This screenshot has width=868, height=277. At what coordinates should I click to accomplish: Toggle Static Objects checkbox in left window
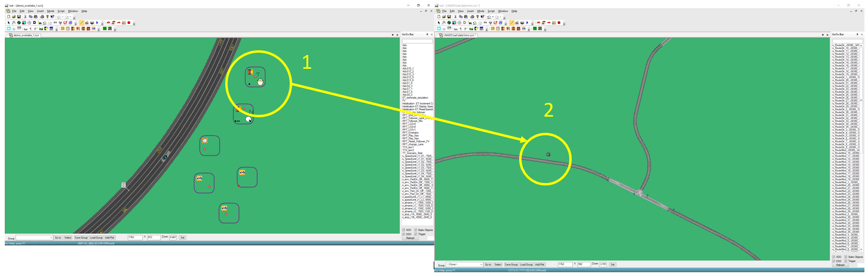coord(416,230)
